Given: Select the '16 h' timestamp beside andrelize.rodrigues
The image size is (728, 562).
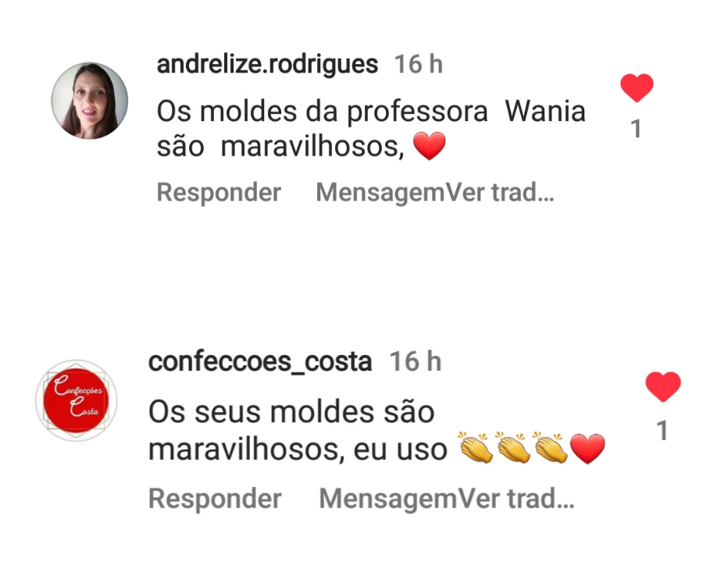Looking at the screenshot, I should tap(419, 64).
